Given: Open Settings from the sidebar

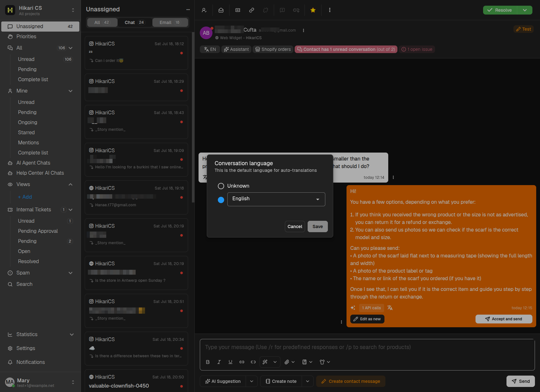Looking at the screenshot, I should (40, 348).
